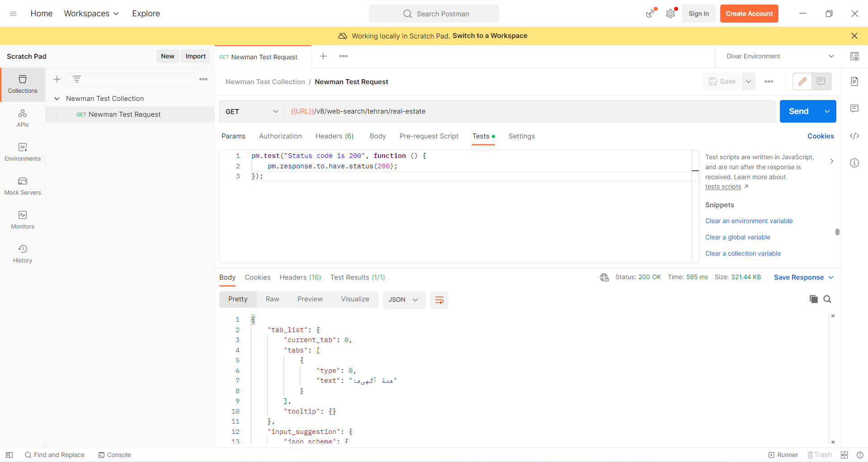The height and width of the screenshot is (462, 868).
Task: Open tests scripts documentation link
Action: tap(723, 186)
